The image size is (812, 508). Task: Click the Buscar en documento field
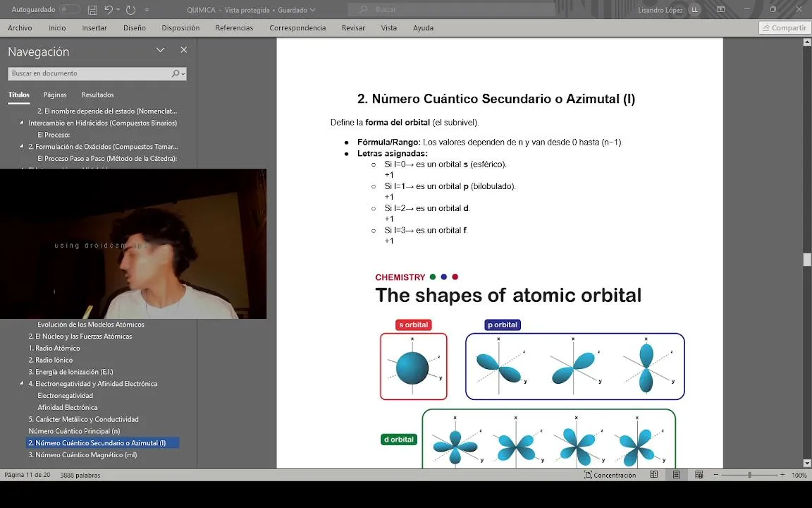[x=89, y=73]
